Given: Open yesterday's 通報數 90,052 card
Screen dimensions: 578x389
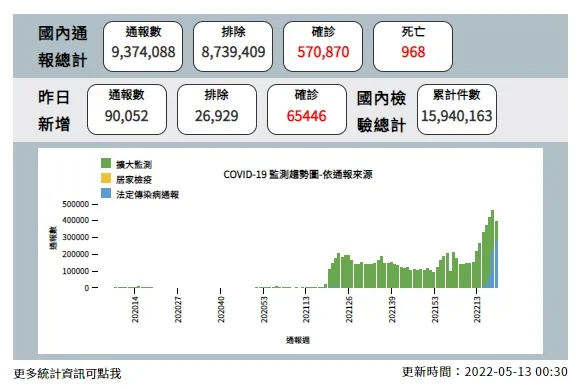Looking at the screenshot, I should tap(127, 110).
